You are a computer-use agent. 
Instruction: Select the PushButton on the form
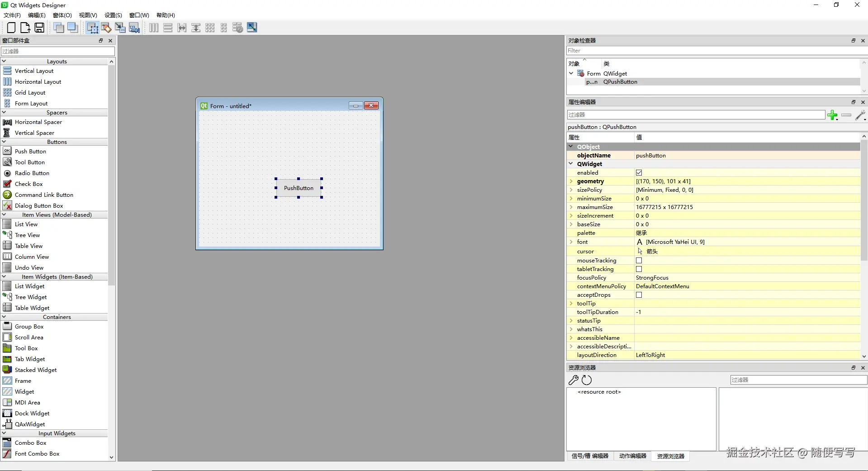(299, 188)
